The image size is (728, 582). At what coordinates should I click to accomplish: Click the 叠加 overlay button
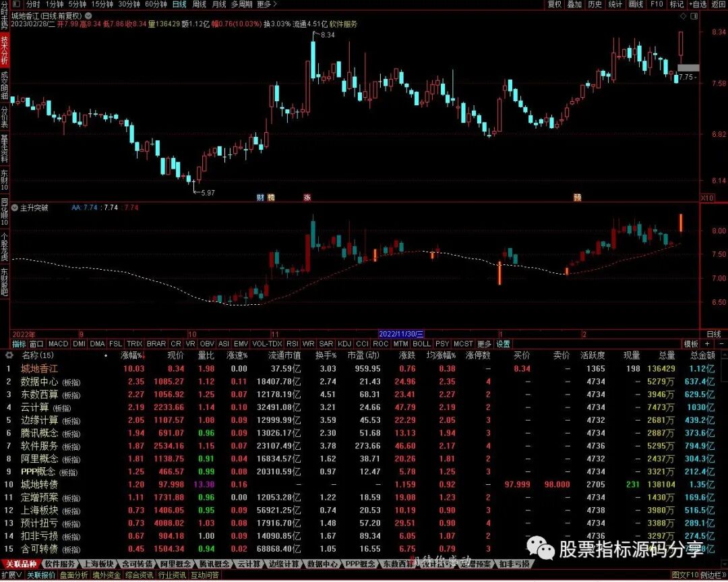(574, 4)
